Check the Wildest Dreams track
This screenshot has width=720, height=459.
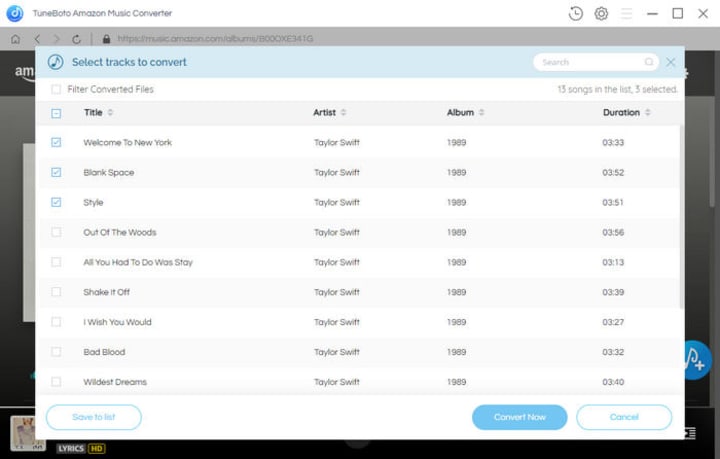pos(56,382)
